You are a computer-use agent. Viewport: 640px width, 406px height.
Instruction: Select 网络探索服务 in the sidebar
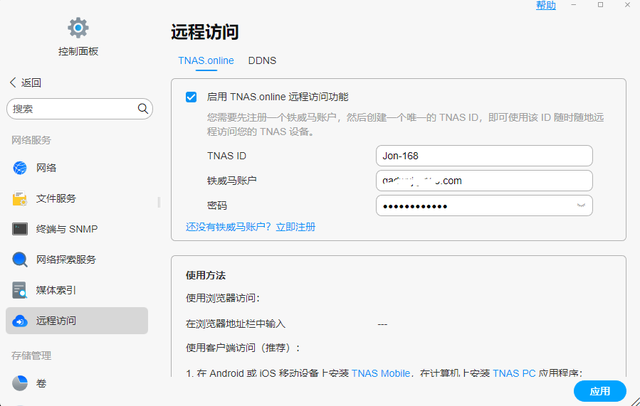point(77,260)
